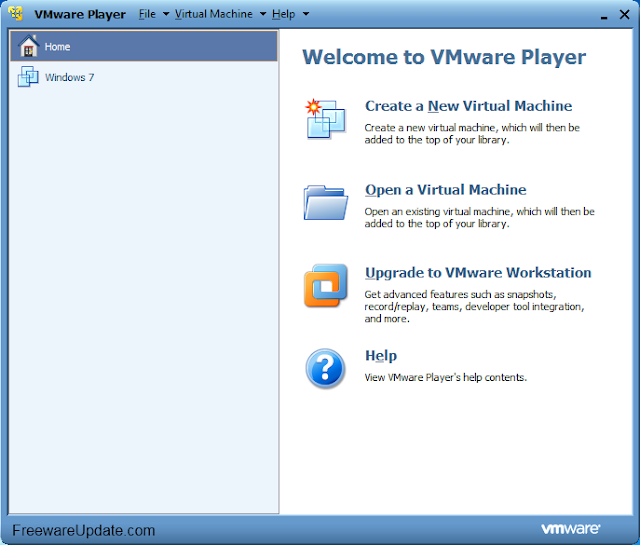Click the Home house icon in library

pos(28,46)
